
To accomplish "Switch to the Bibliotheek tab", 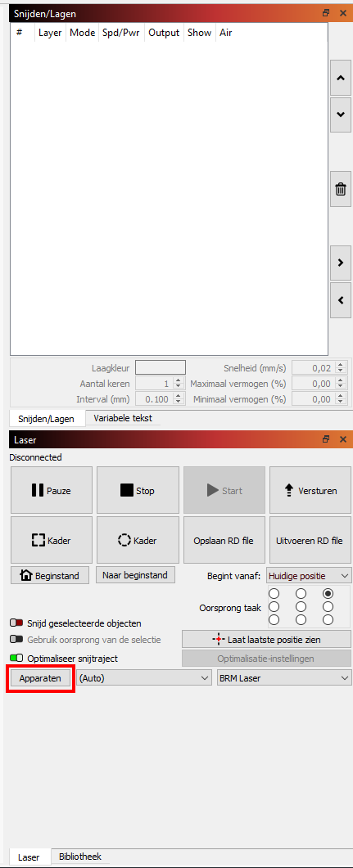I will [x=79, y=857].
